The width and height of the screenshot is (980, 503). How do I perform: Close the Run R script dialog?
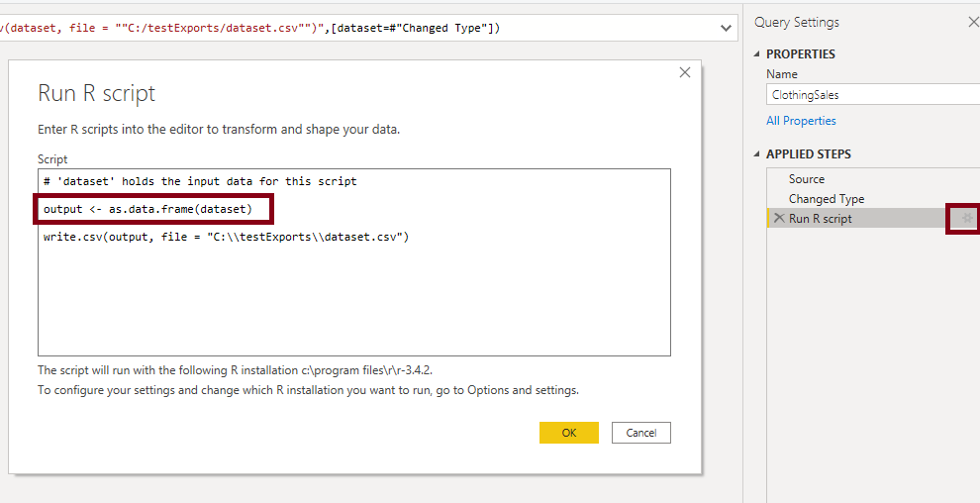point(685,72)
